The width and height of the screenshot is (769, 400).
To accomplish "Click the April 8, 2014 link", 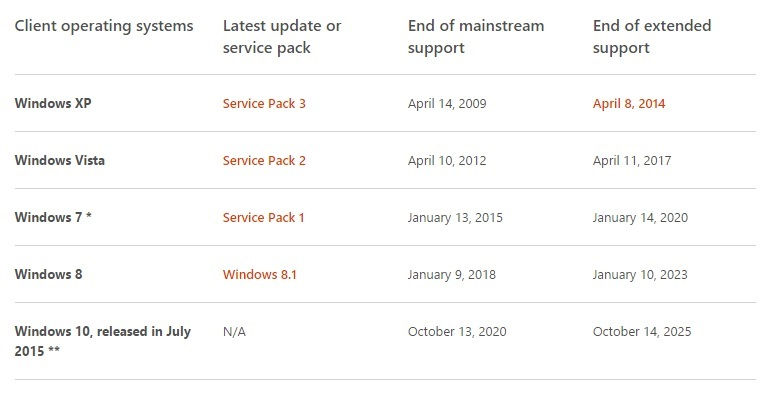I will 629,103.
